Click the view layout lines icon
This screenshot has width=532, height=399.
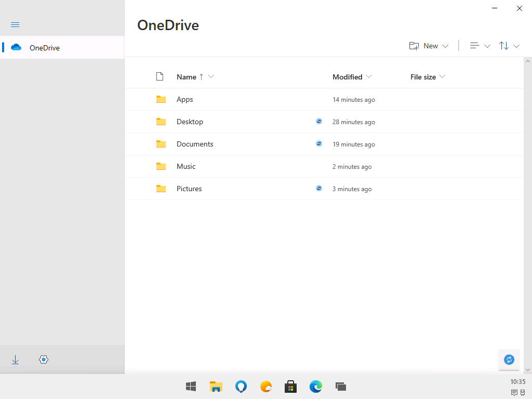pyautogui.click(x=474, y=46)
